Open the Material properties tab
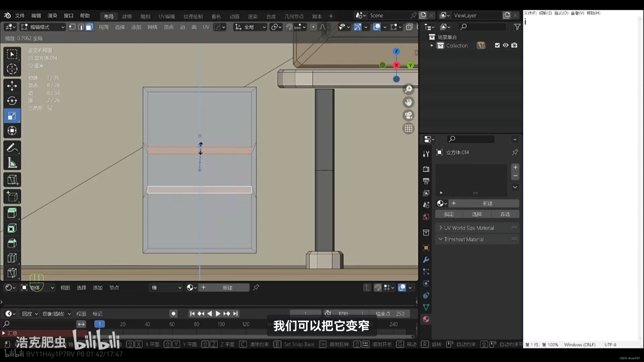The image size is (644, 362). pos(426,319)
